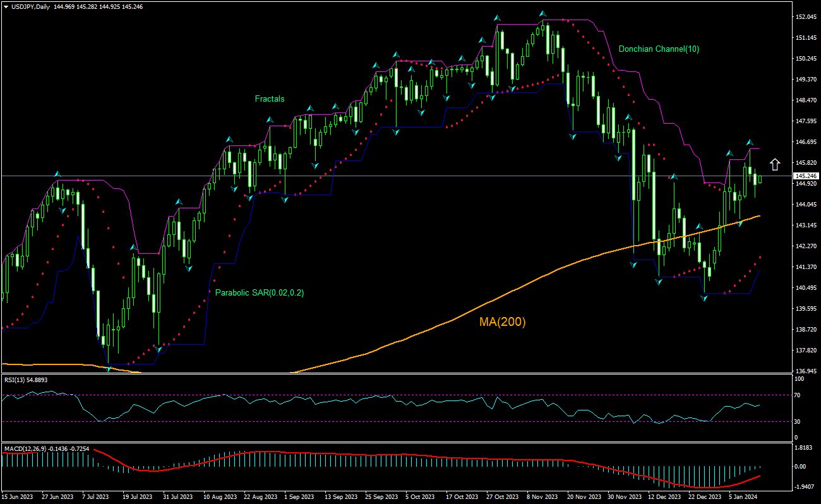Select the Donchian Channel(10) label

click(x=659, y=49)
